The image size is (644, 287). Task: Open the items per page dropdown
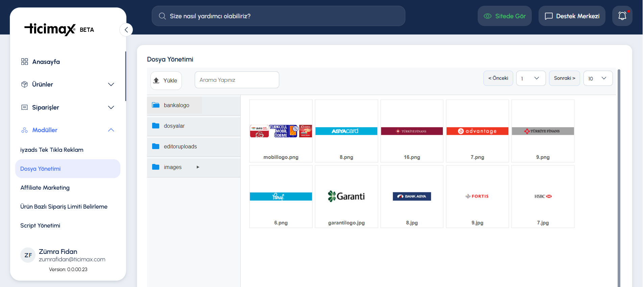tap(598, 78)
